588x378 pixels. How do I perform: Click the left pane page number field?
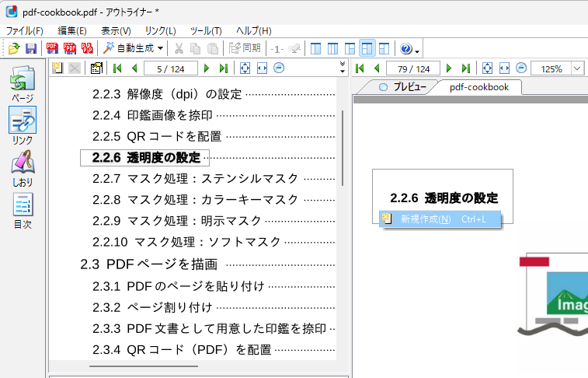170,68
